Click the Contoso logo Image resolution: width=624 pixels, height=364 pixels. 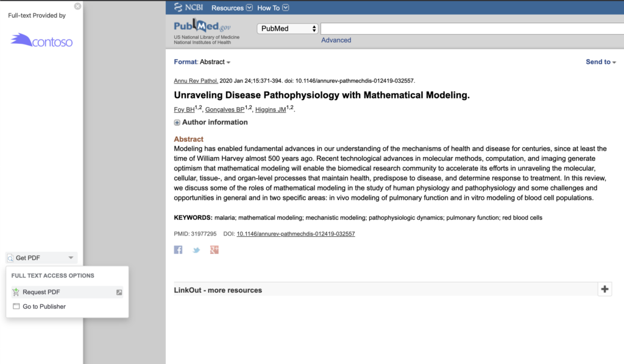[41, 41]
